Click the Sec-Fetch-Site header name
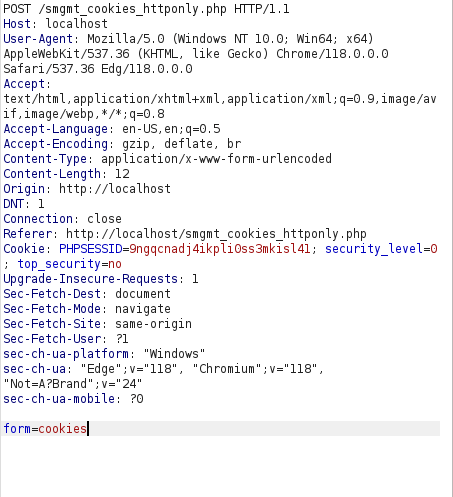Screen dimensions: 453x497 pyautogui.click(x=52, y=324)
